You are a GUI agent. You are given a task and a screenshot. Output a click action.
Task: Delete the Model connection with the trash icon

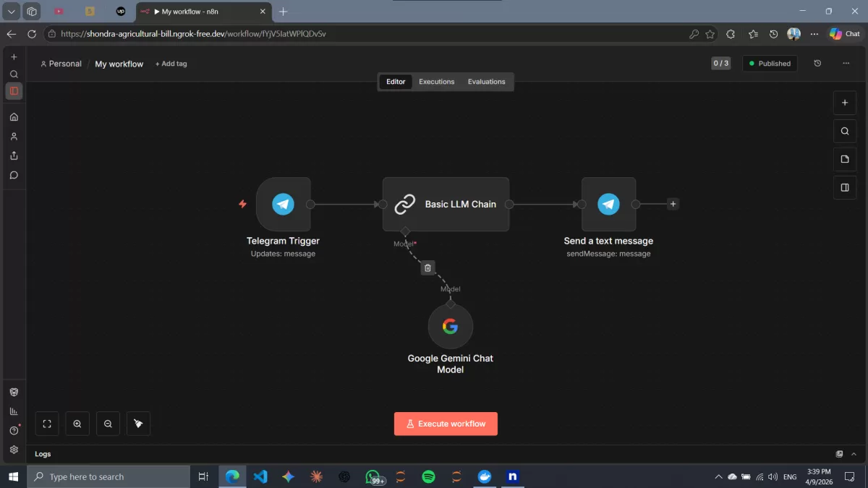coord(427,267)
